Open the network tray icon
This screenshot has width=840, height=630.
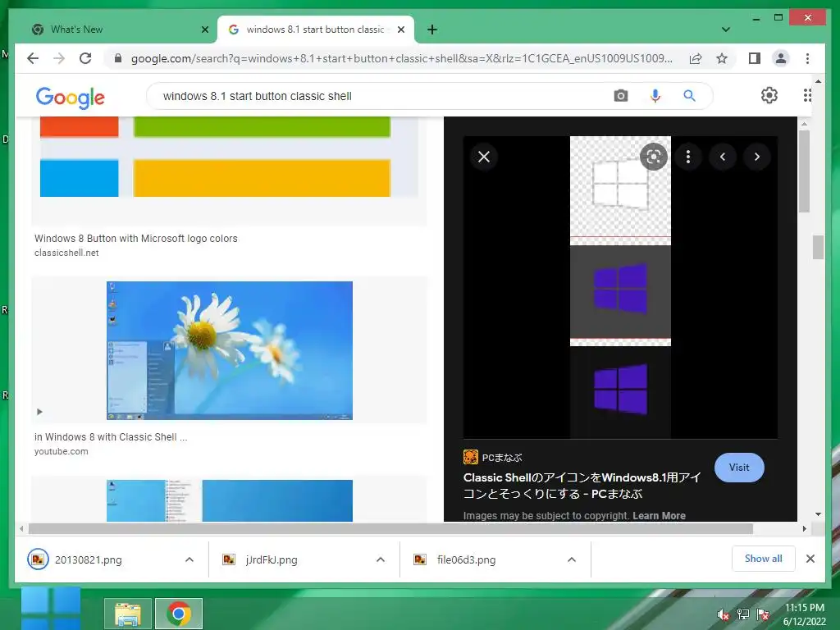743,614
